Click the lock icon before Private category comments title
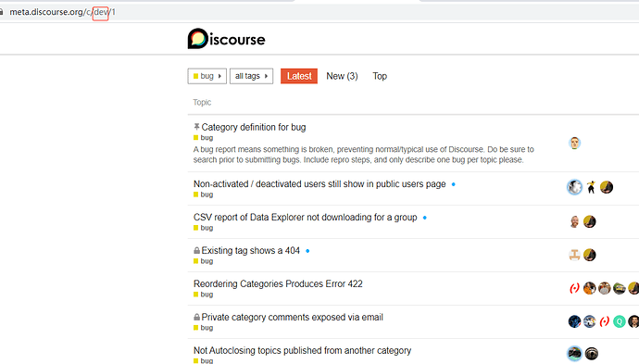 197,317
